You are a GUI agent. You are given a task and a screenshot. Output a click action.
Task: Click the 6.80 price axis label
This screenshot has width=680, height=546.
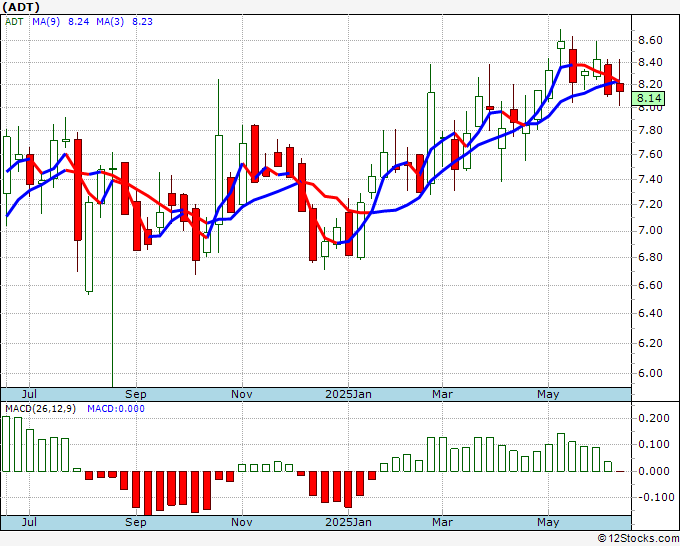click(x=650, y=257)
